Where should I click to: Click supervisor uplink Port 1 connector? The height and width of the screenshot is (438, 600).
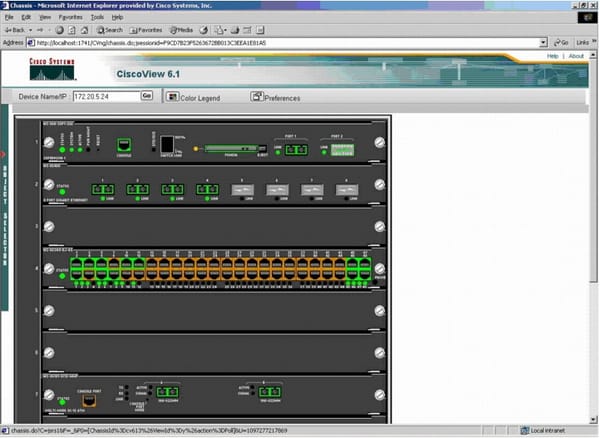[x=295, y=149]
